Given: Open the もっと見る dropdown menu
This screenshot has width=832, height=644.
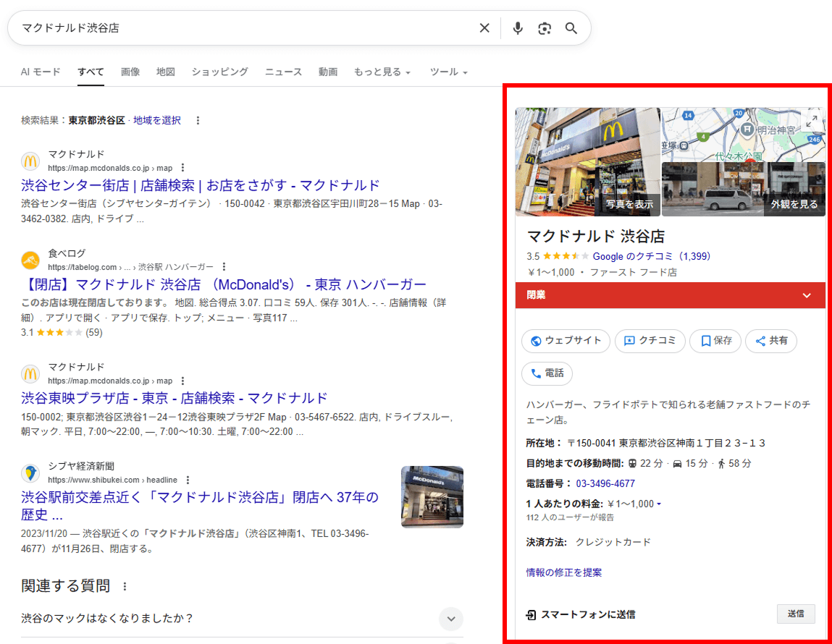Looking at the screenshot, I should [x=382, y=72].
